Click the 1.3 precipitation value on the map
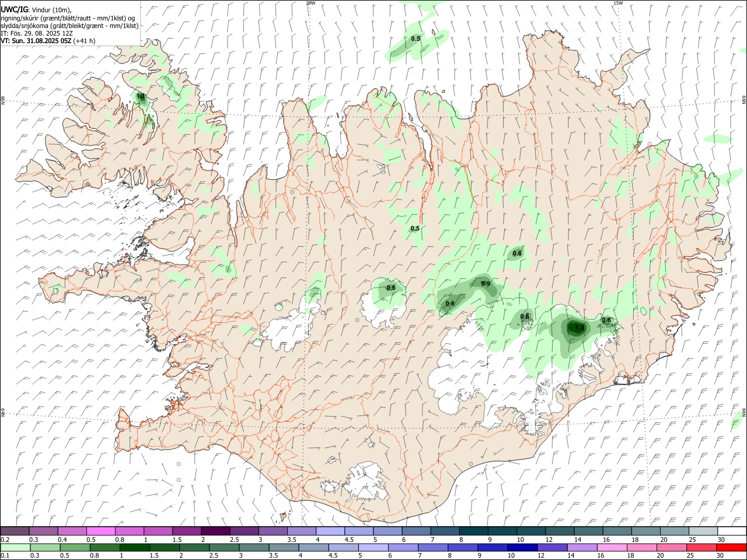The width and height of the screenshot is (747, 560). (579, 328)
